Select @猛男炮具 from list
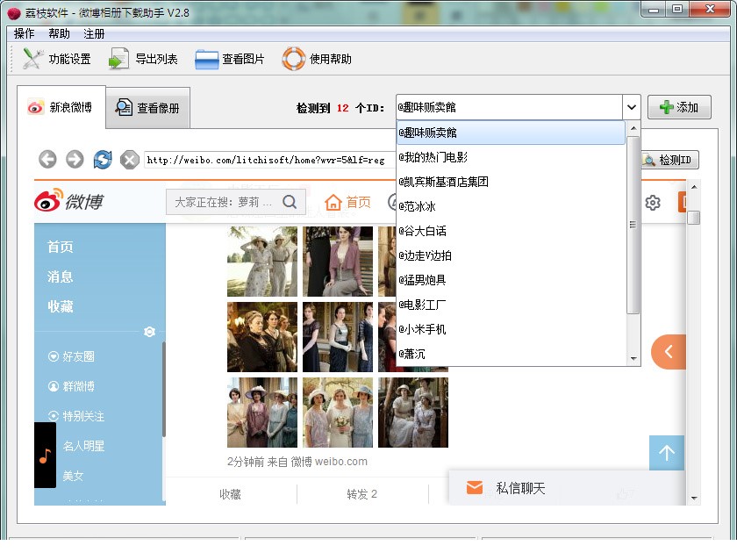737x560 pixels. (511, 280)
